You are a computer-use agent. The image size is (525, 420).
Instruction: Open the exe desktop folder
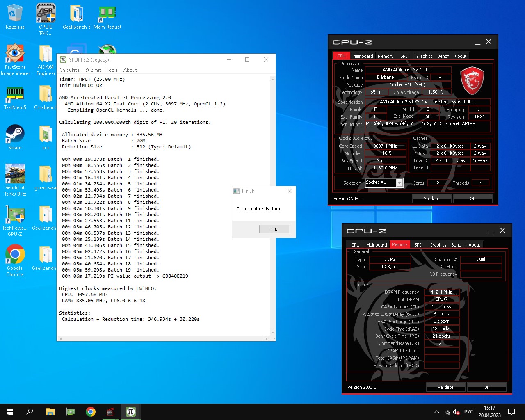[46, 137]
